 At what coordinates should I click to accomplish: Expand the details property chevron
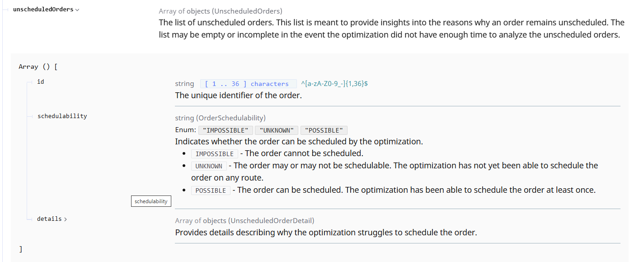point(66,219)
